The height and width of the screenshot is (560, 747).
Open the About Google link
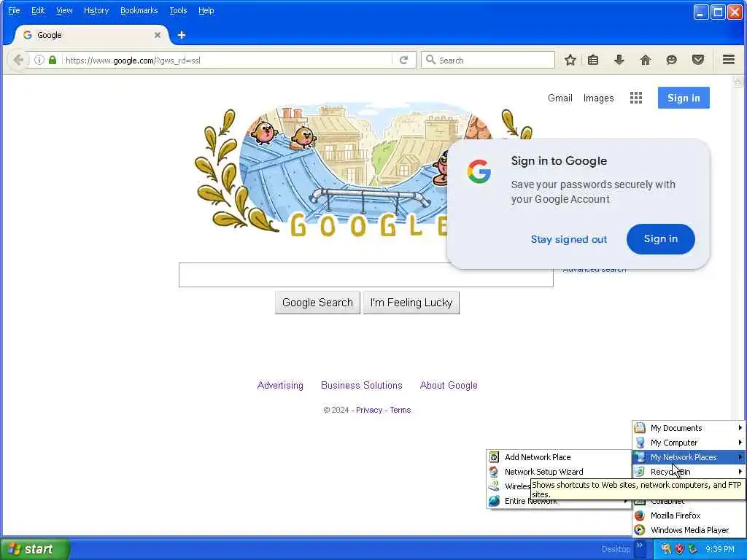pyautogui.click(x=449, y=385)
